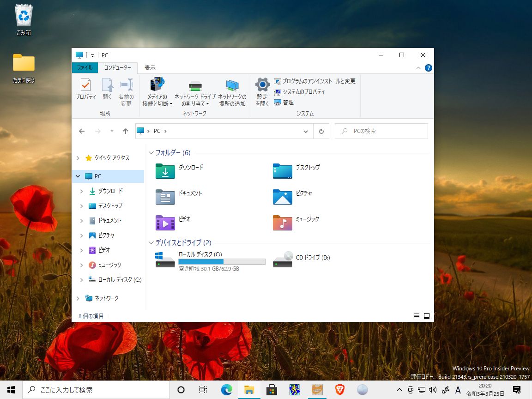Launch Brave browser from the taskbar
This screenshot has width=532, height=399.
[x=339, y=389]
